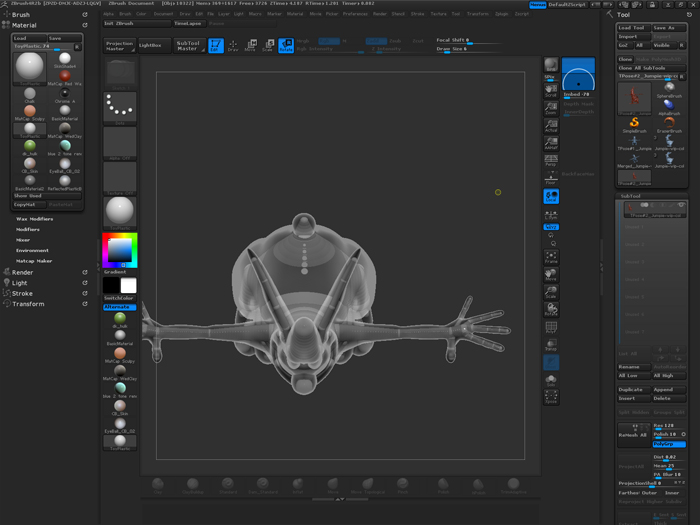700x525 pixels.
Task: Click the LightBox button
Action: pos(154,46)
